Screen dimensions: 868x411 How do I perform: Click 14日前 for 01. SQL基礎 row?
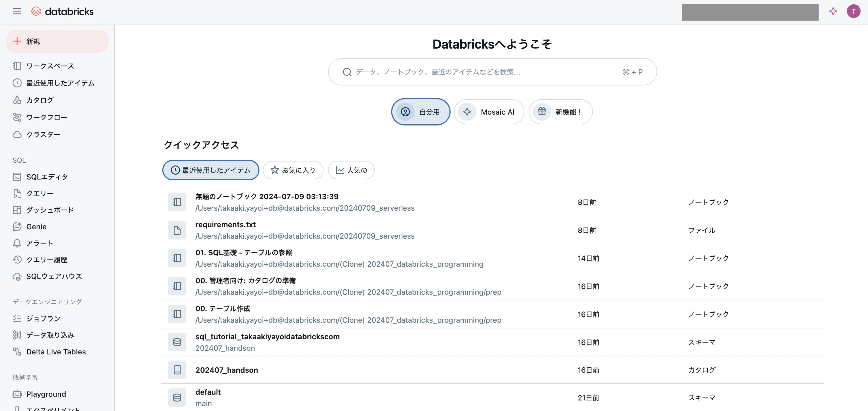click(x=588, y=258)
